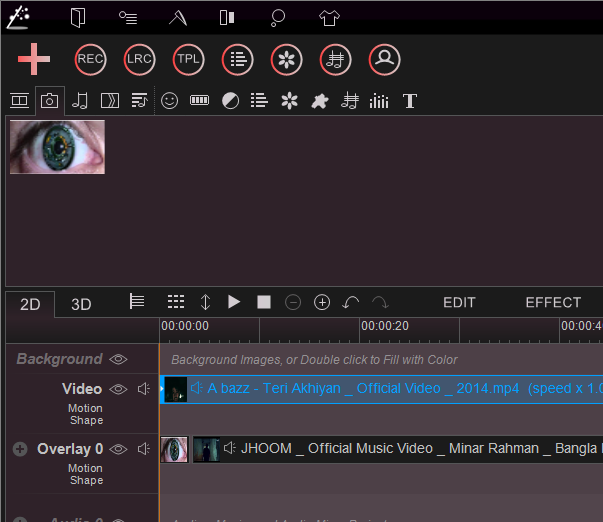Viewport: 603px width, 522px height.
Task: Toggle Video track visibility eye
Action: point(118,389)
